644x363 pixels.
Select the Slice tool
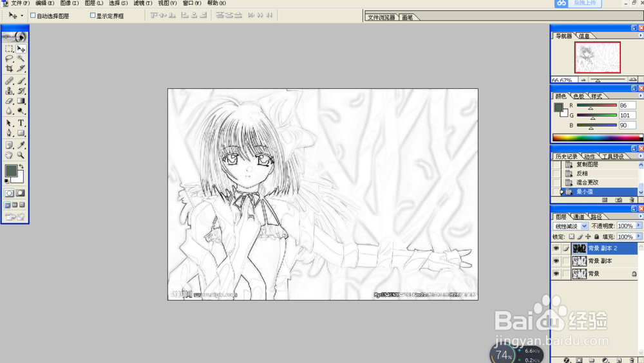point(21,68)
